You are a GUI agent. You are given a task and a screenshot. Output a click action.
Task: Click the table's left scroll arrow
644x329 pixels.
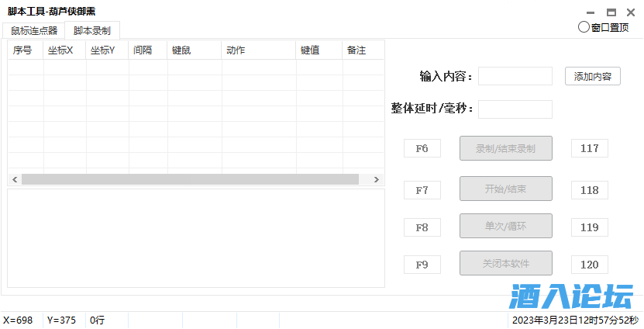pos(15,179)
